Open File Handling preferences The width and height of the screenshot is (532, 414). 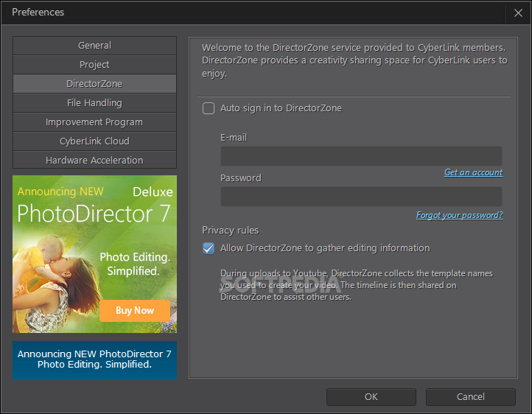(94, 102)
